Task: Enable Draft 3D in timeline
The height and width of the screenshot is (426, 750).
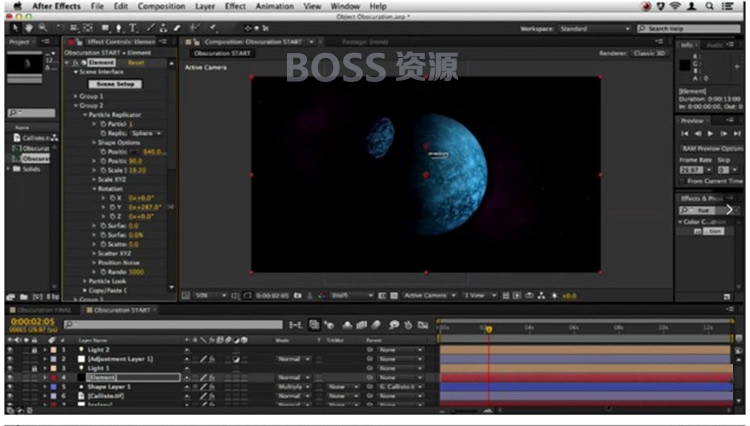Action: click(329, 325)
